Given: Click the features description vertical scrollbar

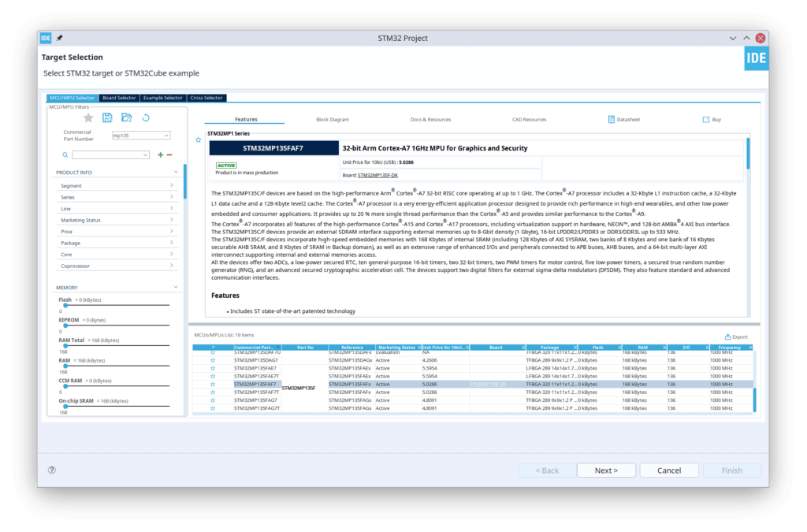Looking at the screenshot, I should (x=748, y=154).
